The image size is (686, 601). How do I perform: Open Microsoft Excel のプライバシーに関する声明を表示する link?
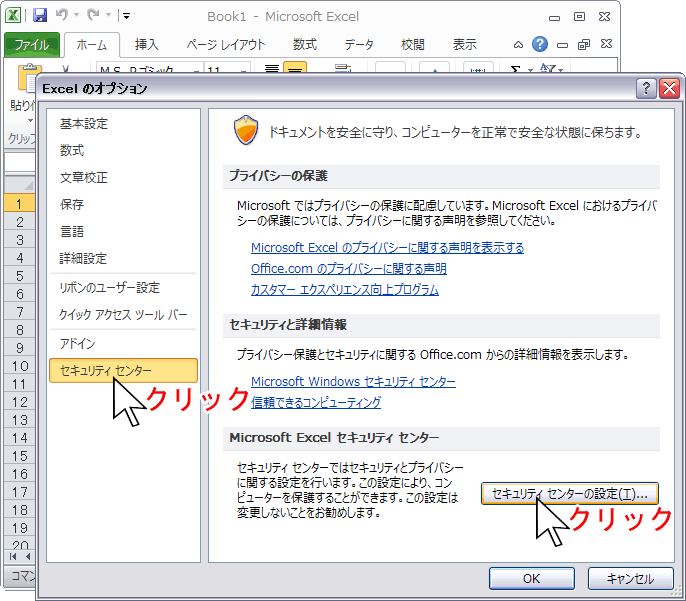(387, 248)
